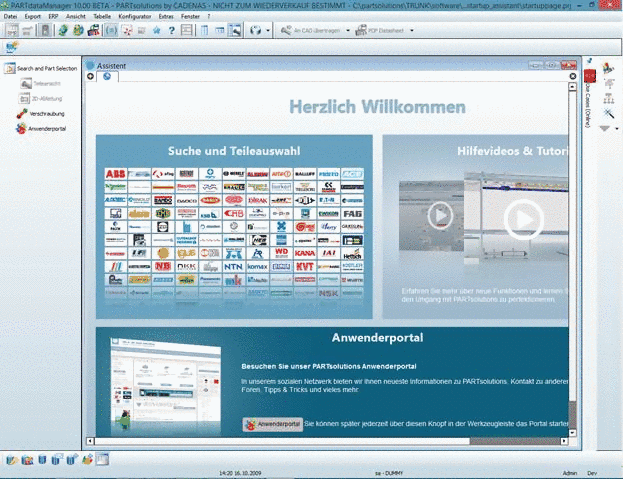623x479 pixels.
Task: Click the horizontal scrollbar right arrow
Action: coord(564,441)
